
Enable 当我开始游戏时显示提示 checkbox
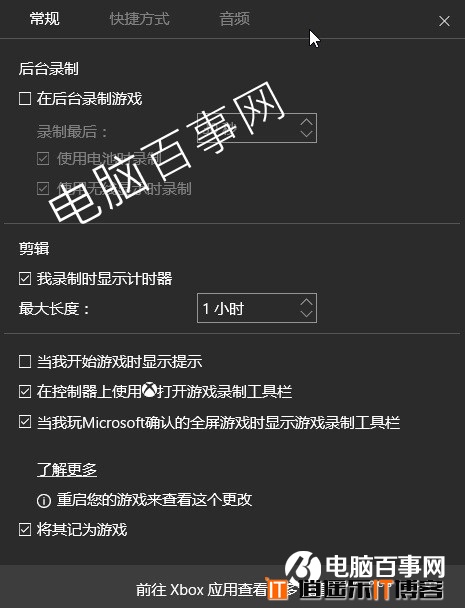[25, 362]
